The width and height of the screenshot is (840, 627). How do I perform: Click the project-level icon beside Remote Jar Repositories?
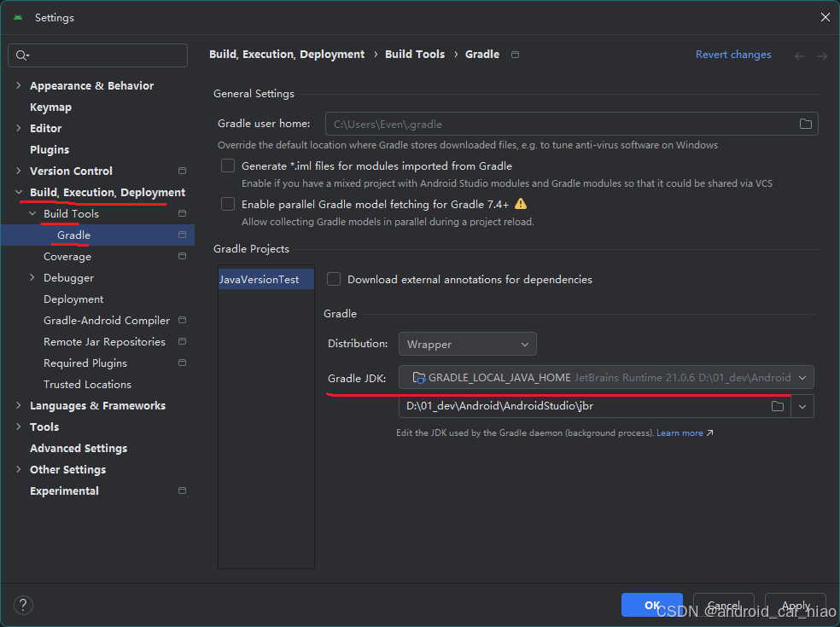click(x=182, y=341)
